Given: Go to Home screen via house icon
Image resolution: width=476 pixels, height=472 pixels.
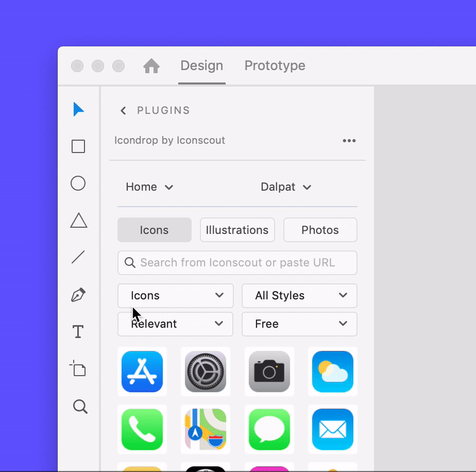Looking at the screenshot, I should tap(151, 66).
